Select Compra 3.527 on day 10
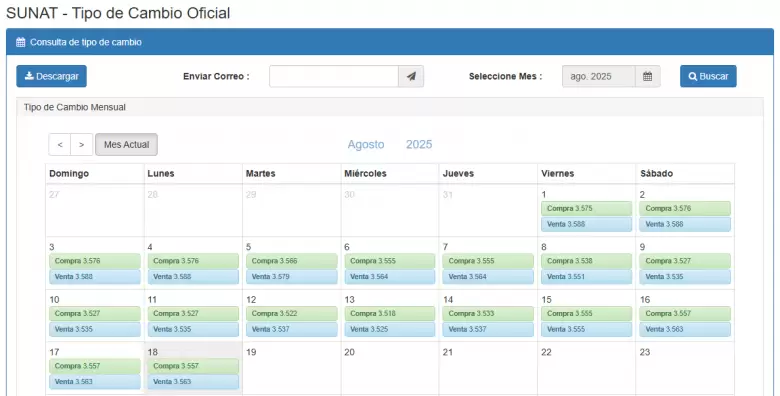The image size is (780, 396). click(95, 313)
